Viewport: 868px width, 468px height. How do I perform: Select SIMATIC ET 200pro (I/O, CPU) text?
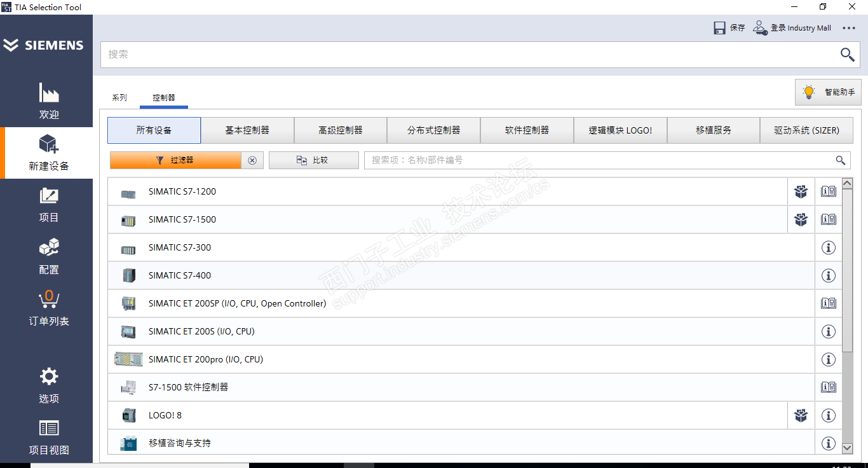pyautogui.click(x=206, y=359)
